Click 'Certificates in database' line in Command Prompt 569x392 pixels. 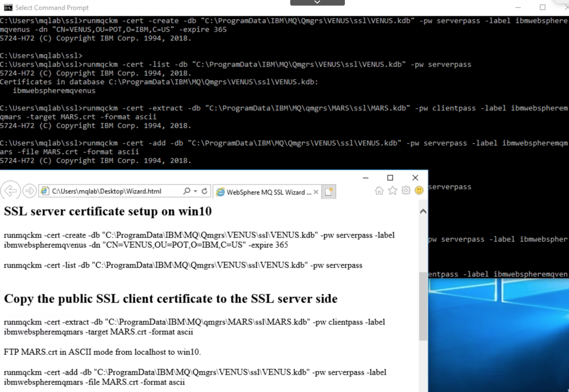click(x=159, y=82)
